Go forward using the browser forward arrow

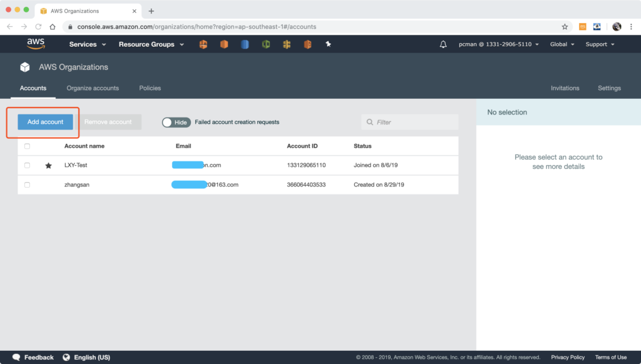coord(24,27)
